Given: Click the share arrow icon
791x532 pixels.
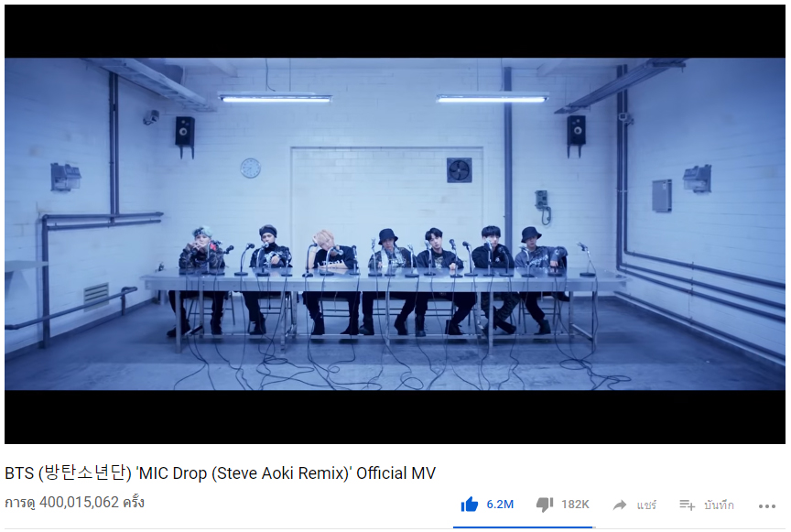Looking at the screenshot, I should (620, 505).
